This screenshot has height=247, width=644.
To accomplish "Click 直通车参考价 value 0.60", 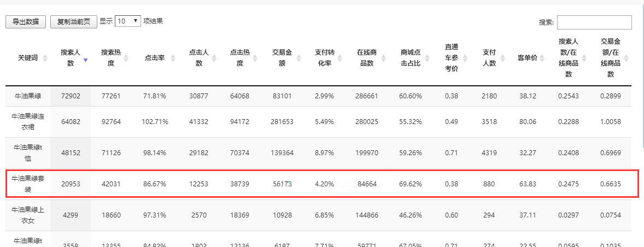I will pos(452,215).
